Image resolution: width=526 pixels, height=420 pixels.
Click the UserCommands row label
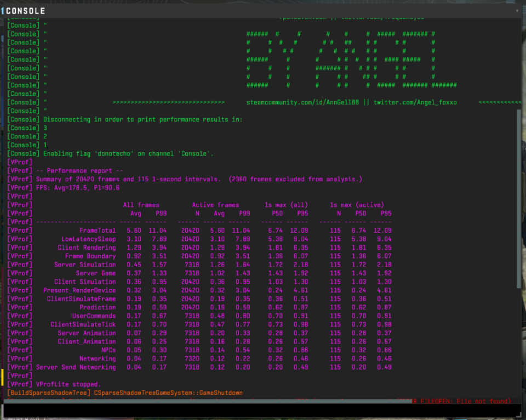[x=94, y=316]
